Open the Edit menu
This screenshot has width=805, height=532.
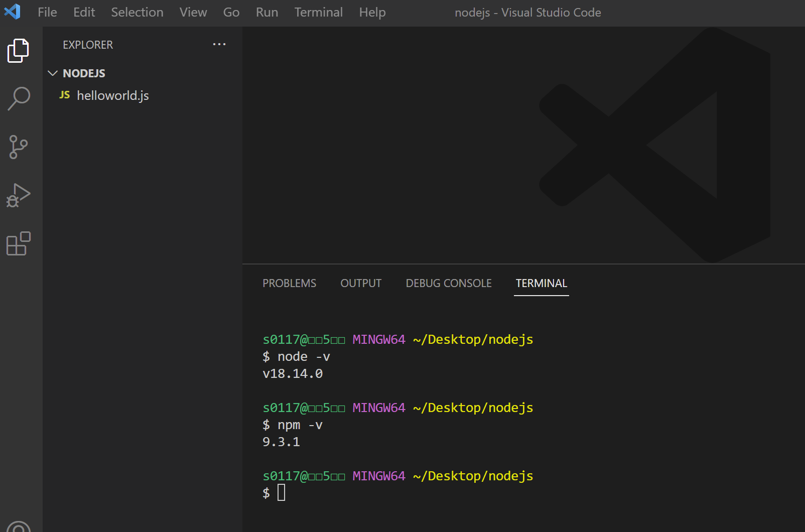84,12
